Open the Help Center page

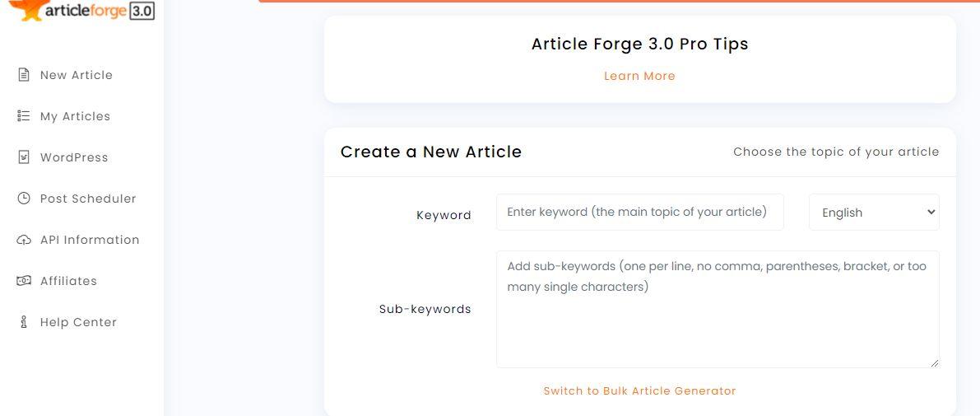tap(78, 322)
